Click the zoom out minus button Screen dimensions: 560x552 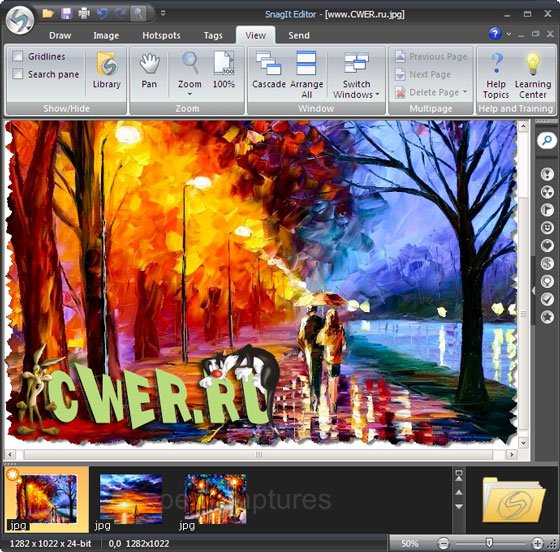443,543
